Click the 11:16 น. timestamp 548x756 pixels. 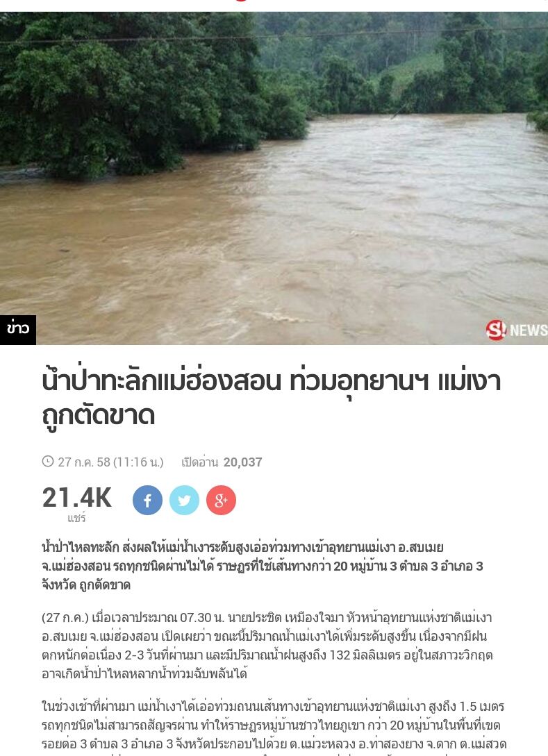coord(138,462)
